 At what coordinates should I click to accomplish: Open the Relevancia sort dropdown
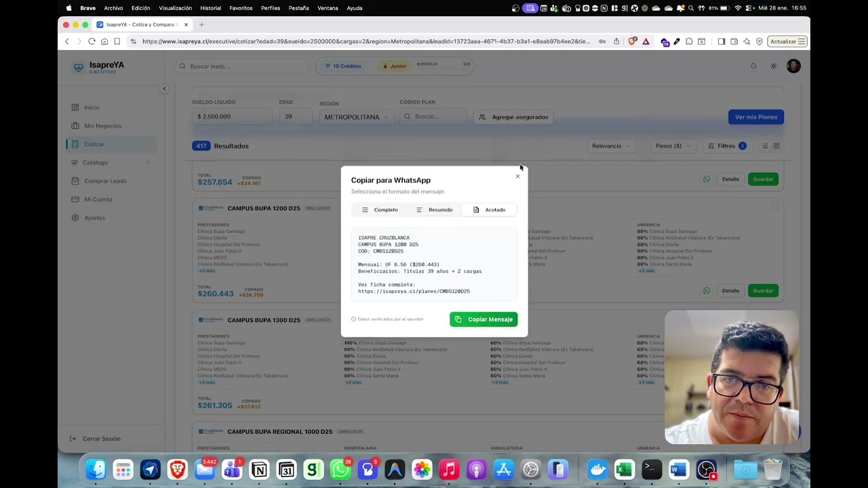click(611, 146)
